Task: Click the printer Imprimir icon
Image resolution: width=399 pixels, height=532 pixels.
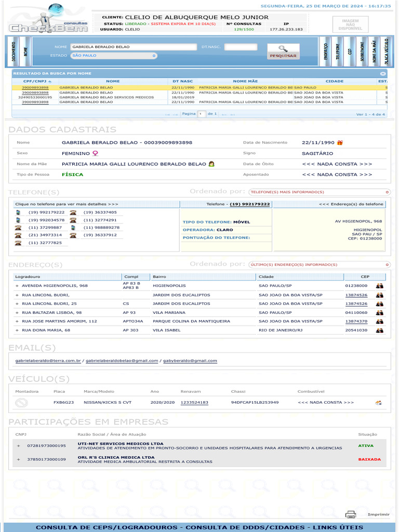Action: click(x=351, y=514)
